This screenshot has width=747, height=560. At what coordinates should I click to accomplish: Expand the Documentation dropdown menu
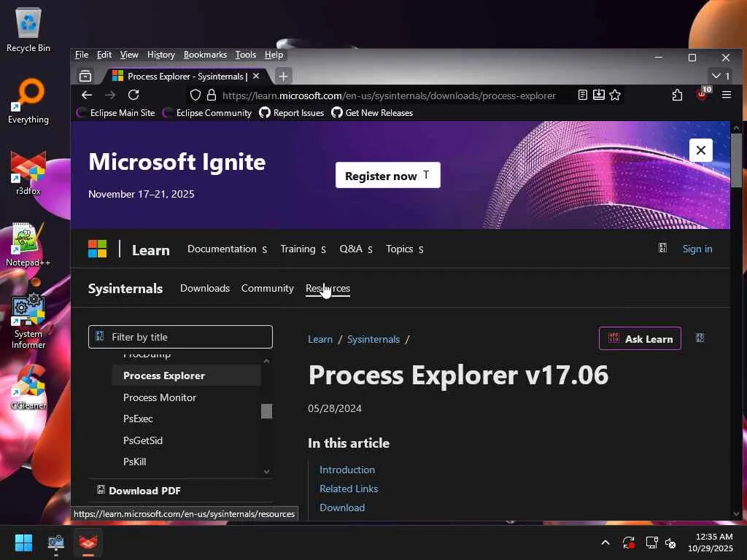click(228, 249)
